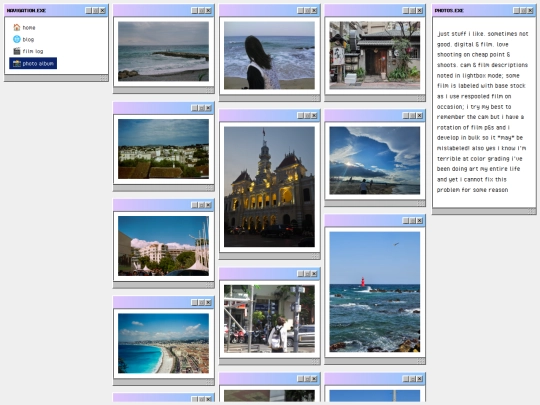Minimize the turquoise bay photo window
The height and width of the screenshot is (405, 540).
[195, 302]
